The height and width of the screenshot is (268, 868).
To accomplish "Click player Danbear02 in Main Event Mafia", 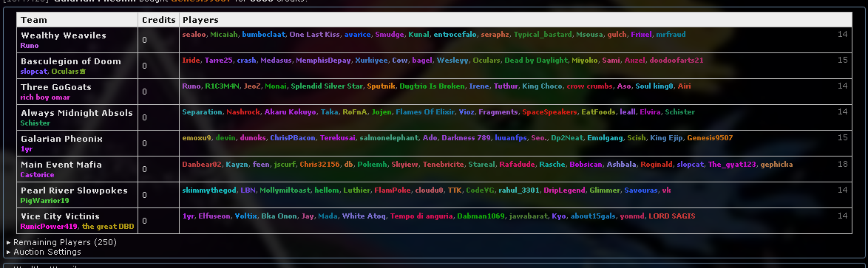I will pyautogui.click(x=202, y=164).
